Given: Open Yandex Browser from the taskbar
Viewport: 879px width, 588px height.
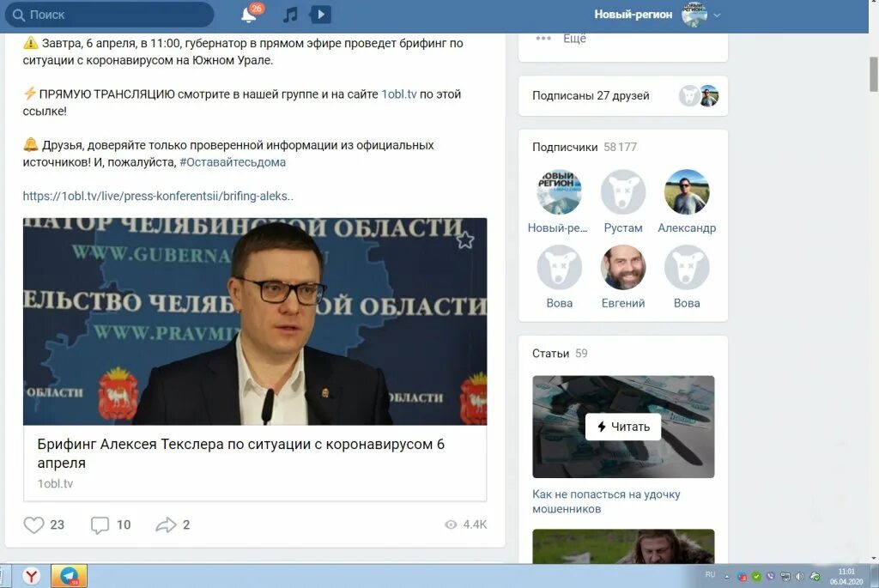Looking at the screenshot, I should 32,576.
